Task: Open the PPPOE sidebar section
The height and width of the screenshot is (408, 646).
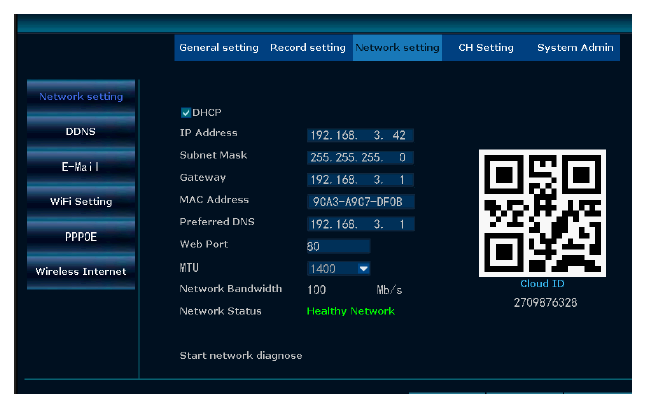Action: (81, 237)
